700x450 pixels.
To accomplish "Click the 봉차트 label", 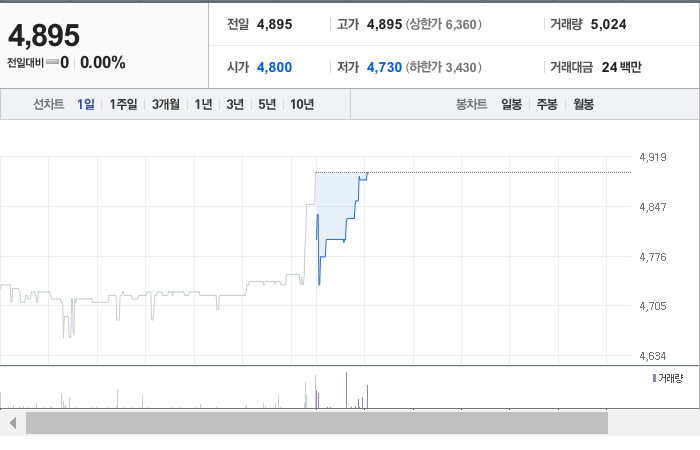I will pos(471,104).
